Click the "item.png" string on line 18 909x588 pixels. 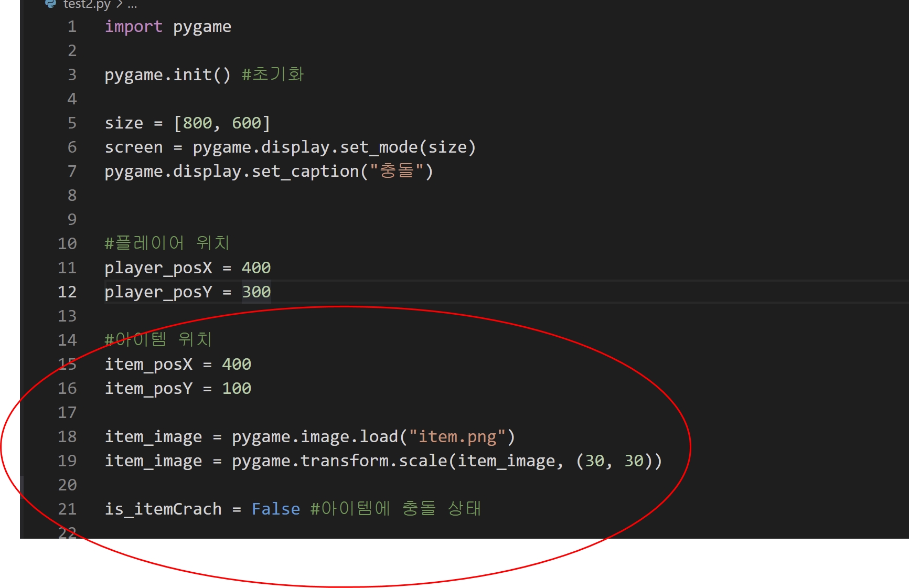tap(457, 437)
